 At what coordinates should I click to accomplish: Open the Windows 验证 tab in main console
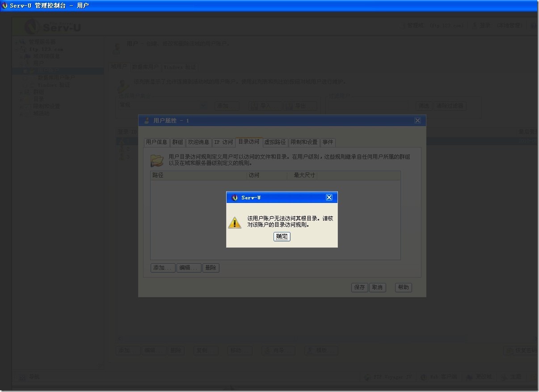(x=180, y=67)
